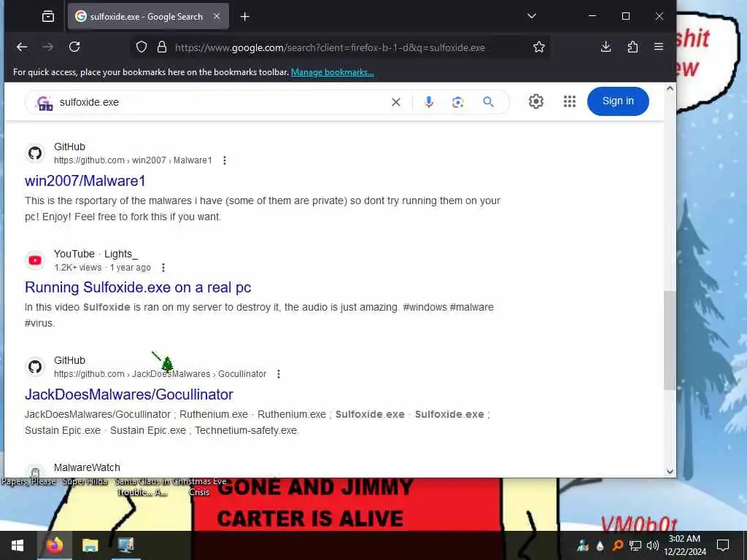View site security padlock information
This screenshot has width=747, height=560.
tap(162, 47)
